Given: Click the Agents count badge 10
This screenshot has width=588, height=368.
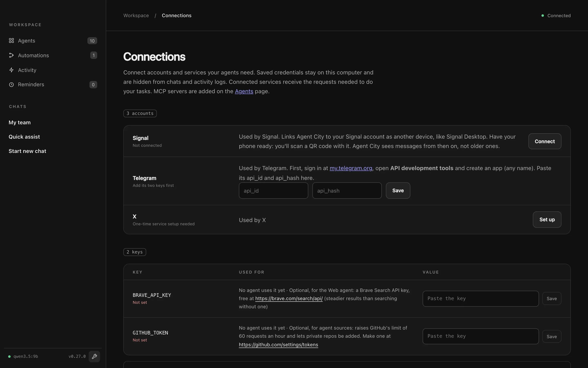Looking at the screenshot, I should (x=92, y=41).
